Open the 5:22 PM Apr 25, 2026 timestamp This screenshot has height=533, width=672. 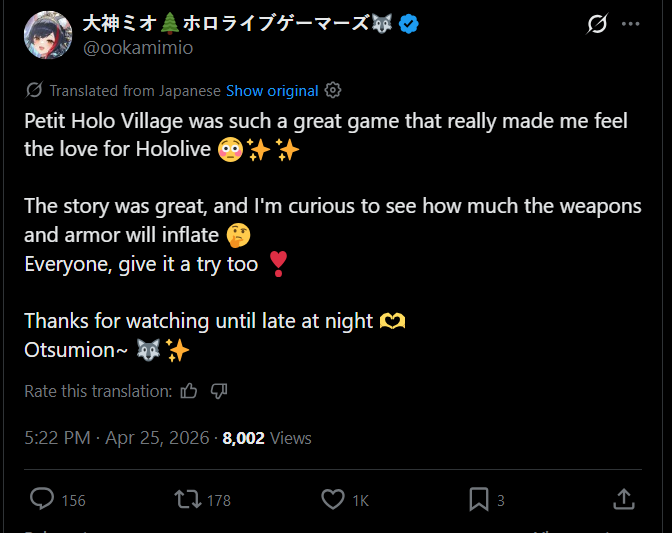pos(117,438)
